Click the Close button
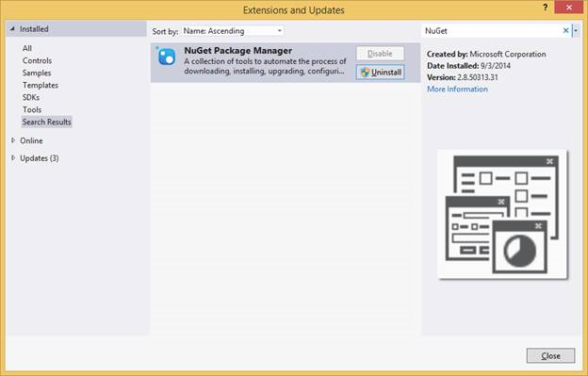588x376 pixels. point(550,355)
